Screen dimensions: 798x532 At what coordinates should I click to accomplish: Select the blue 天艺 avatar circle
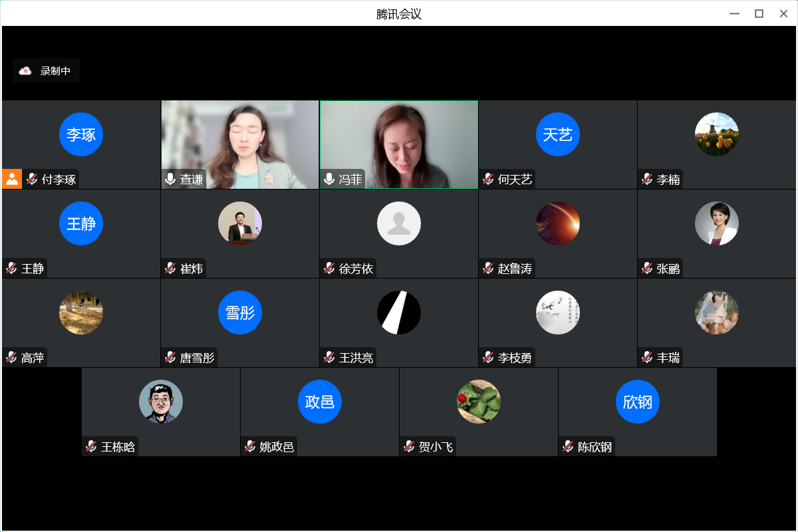(558, 134)
